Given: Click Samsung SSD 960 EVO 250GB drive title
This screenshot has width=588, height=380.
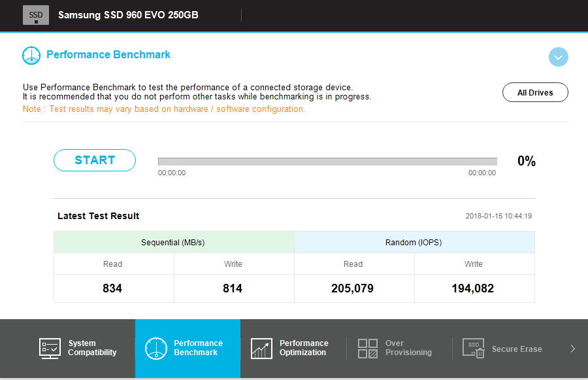Looking at the screenshot, I should tap(128, 15).
